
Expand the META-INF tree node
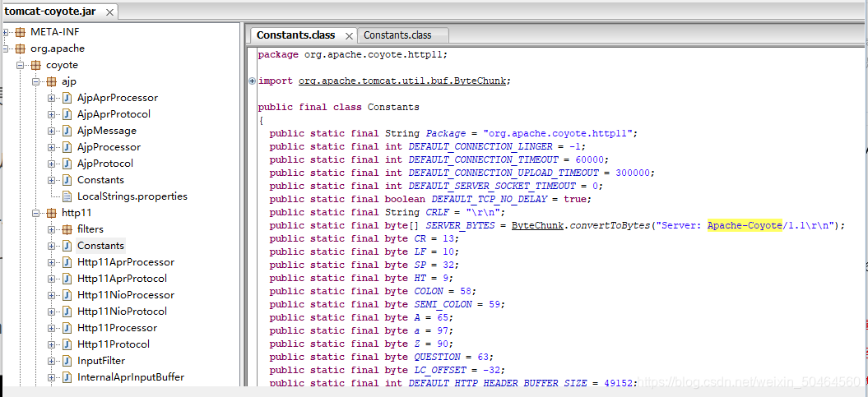[5, 32]
